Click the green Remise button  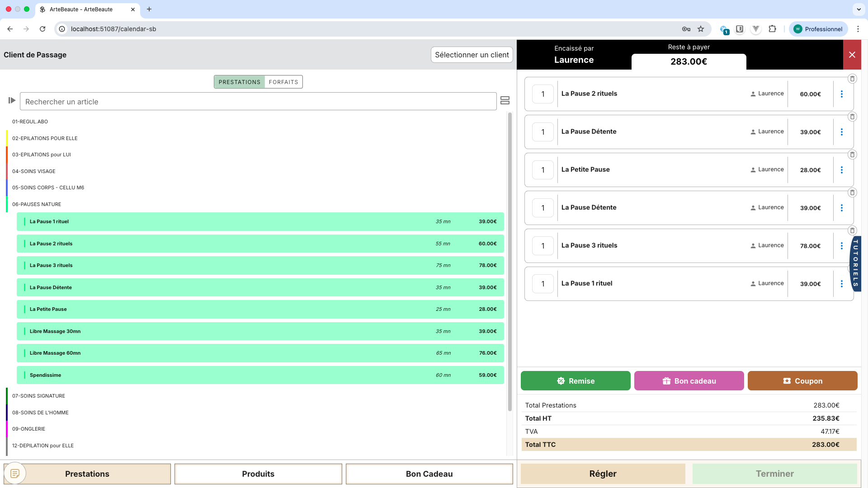pos(575,381)
